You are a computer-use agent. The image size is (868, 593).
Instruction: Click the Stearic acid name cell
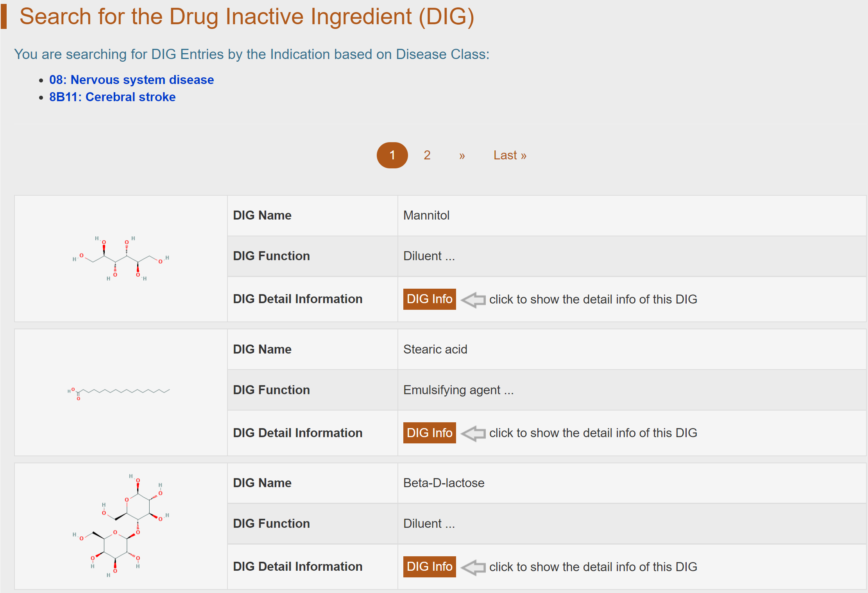[x=435, y=349]
